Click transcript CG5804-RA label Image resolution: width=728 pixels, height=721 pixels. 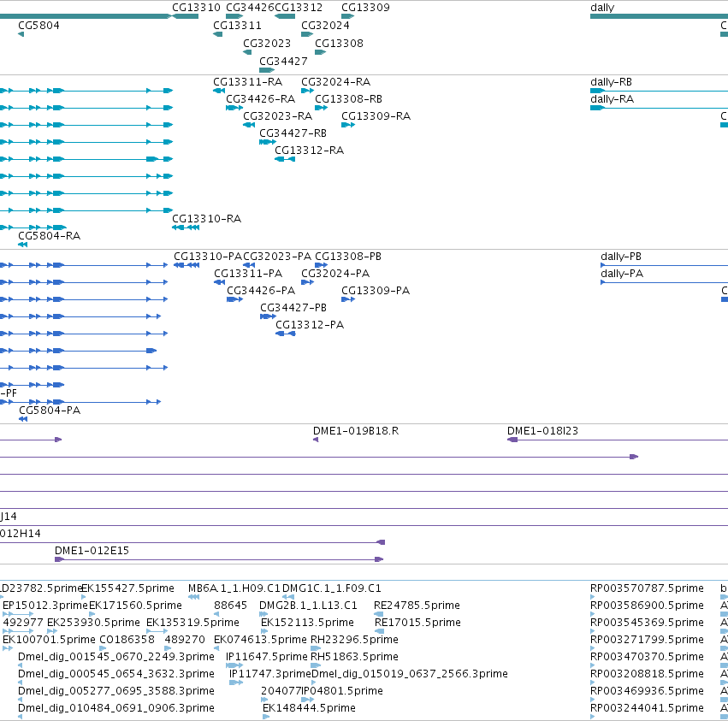point(50,236)
